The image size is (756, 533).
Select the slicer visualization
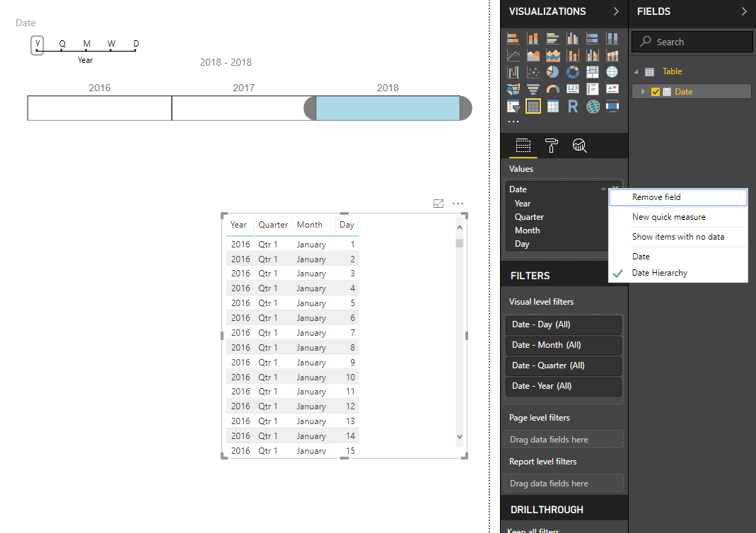click(513, 107)
